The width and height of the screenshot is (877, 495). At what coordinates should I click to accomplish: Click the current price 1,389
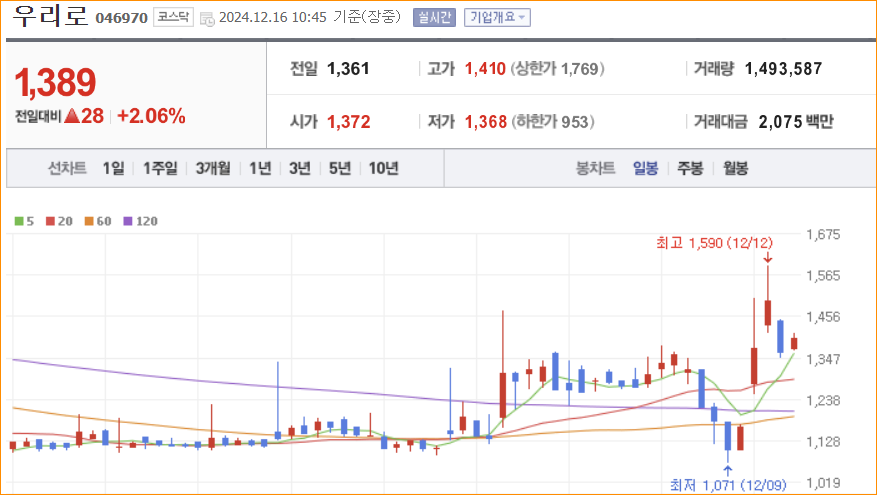pyautogui.click(x=55, y=82)
